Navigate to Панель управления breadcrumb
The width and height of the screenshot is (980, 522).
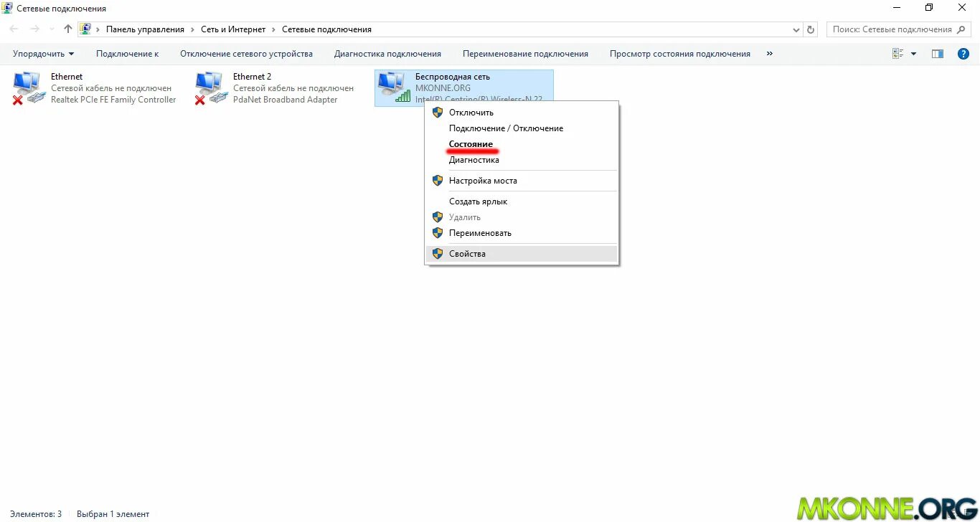coord(145,29)
